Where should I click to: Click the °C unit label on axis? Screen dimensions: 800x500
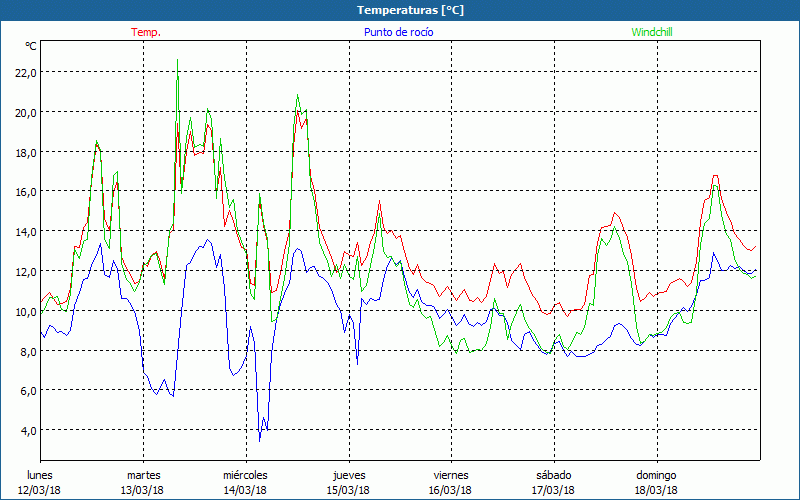31,46
